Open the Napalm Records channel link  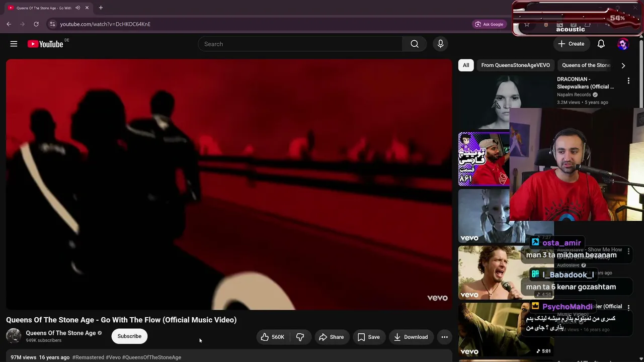click(574, 95)
